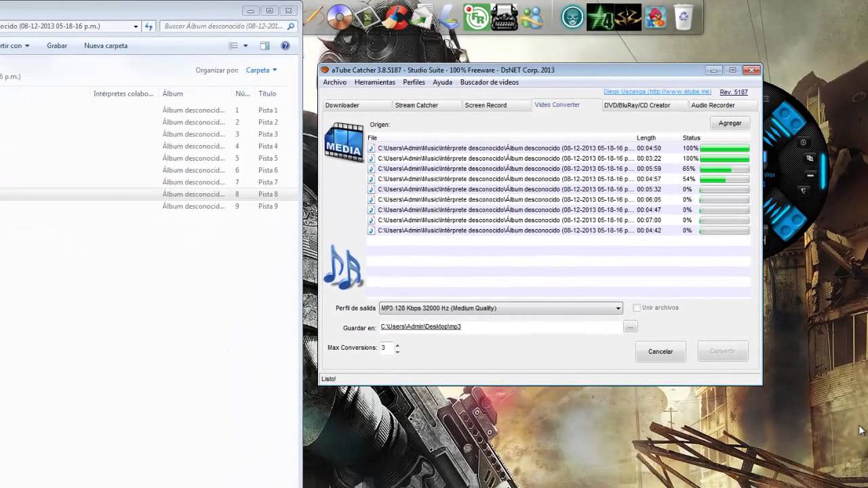868x488 pixels.
Task: Open the green arrow folder dock icon
Action: tap(421, 17)
